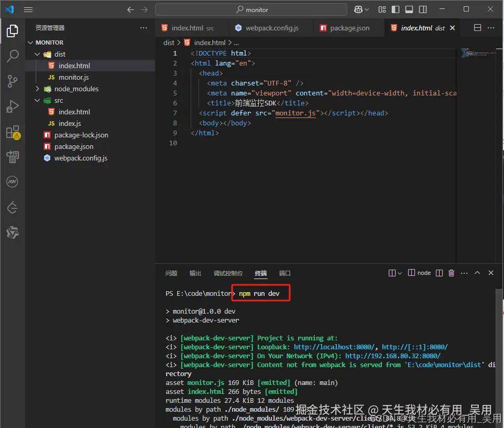Open the terminal split dropdown arrow
The width and height of the screenshot is (504, 428).
[x=400, y=273]
